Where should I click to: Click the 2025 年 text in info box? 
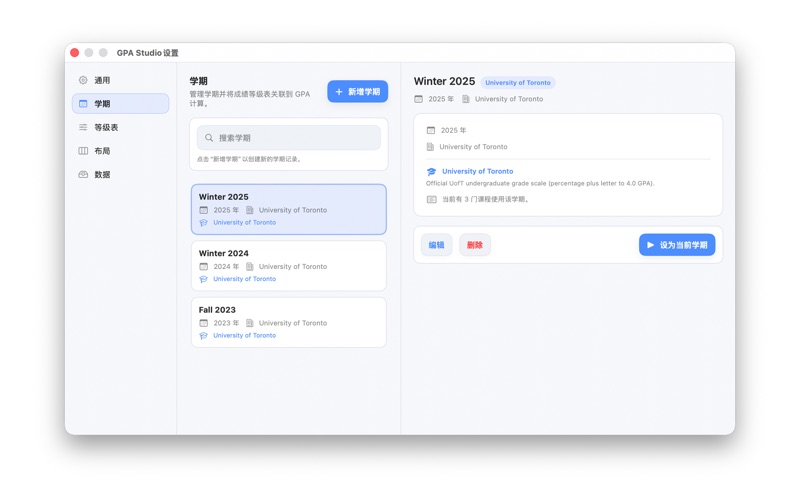click(454, 131)
